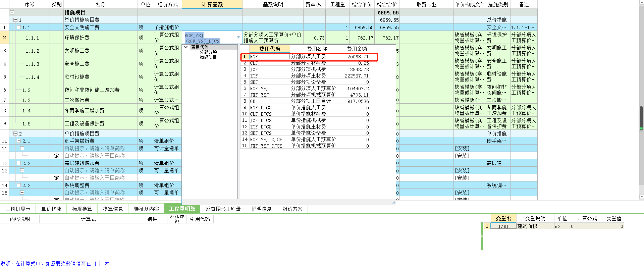Collapse the 2.1 脚手架搭拆费 node
The height and width of the screenshot is (270, 644).
(19, 141)
